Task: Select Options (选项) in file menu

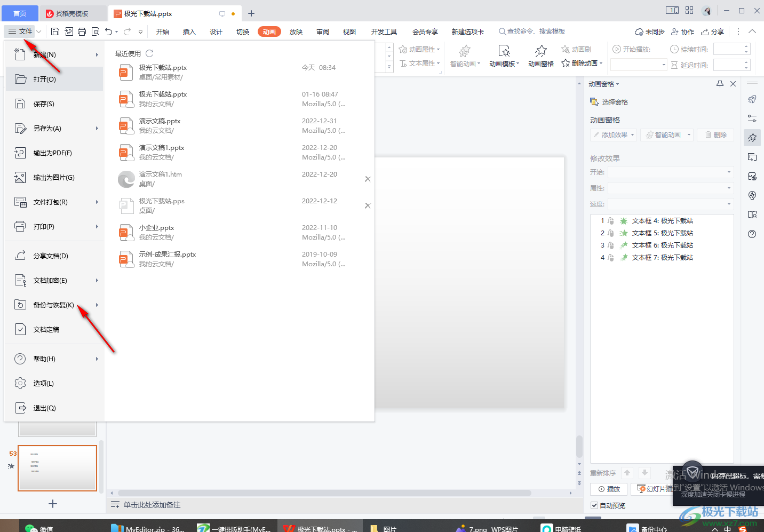Action: (x=54, y=383)
